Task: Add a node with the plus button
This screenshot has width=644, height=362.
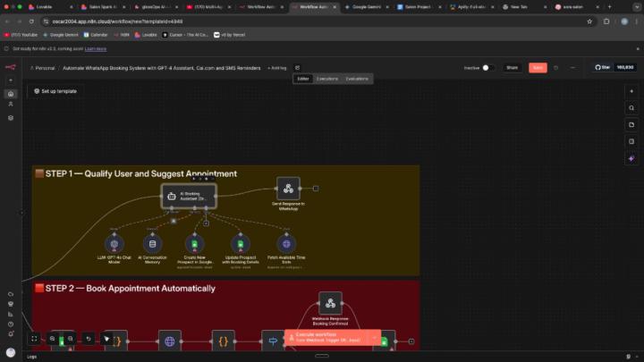Action: [631, 90]
